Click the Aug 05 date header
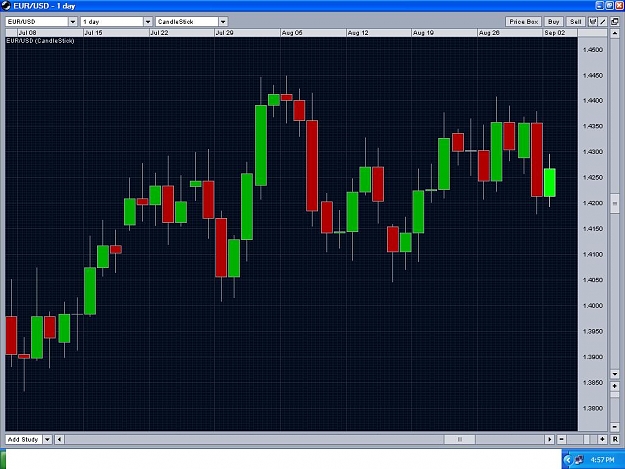 tap(292, 33)
